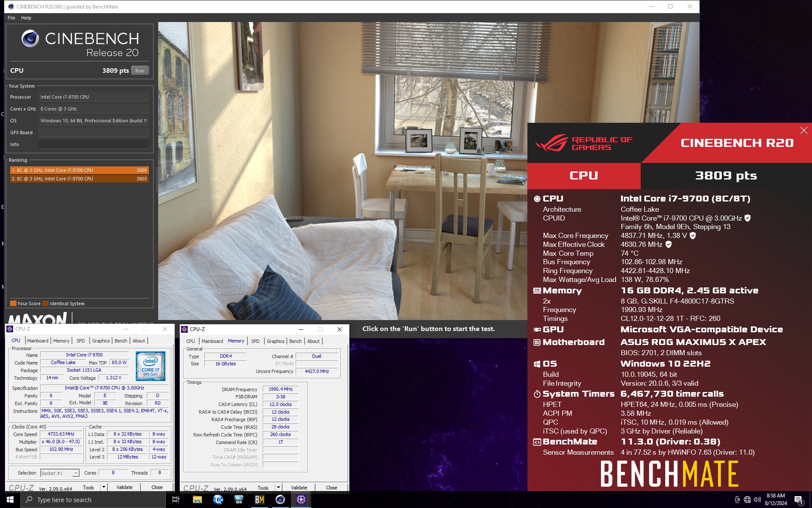Select the SPD tab in the CPU-Z Memory window
The image size is (812, 508).
click(x=255, y=341)
